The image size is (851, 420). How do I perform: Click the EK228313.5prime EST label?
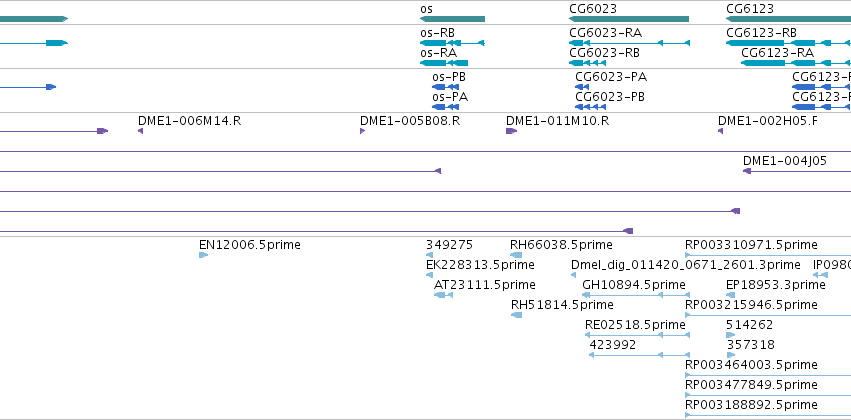pyautogui.click(x=480, y=265)
